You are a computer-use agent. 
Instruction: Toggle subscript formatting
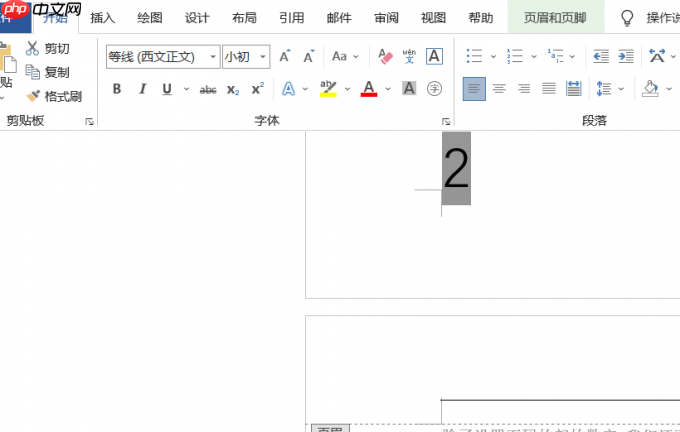(x=233, y=90)
